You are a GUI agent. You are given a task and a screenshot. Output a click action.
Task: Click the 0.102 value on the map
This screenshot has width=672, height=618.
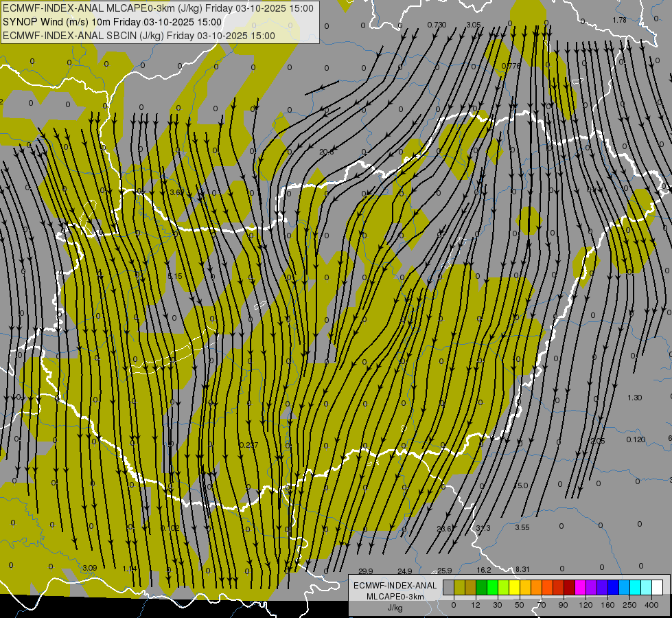(170, 528)
